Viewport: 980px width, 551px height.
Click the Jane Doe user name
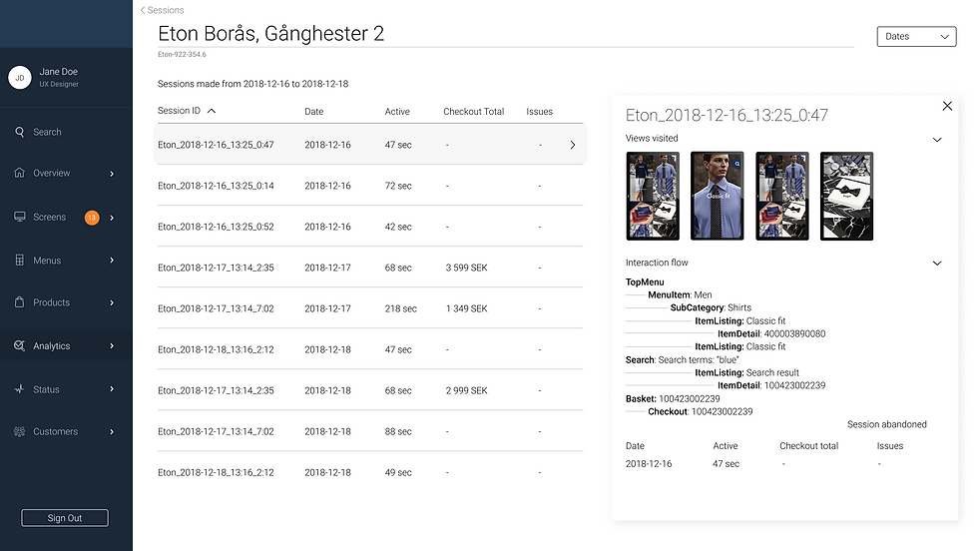point(59,71)
